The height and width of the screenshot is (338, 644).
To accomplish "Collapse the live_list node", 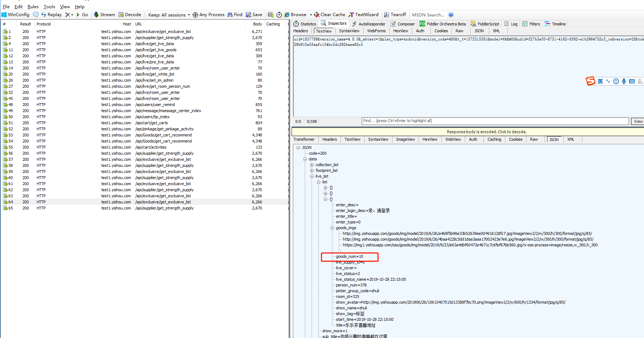I will 312,176.
